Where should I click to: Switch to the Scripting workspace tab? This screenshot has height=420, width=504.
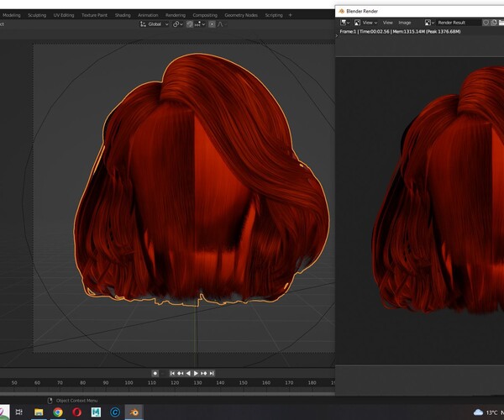[x=274, y=15]
